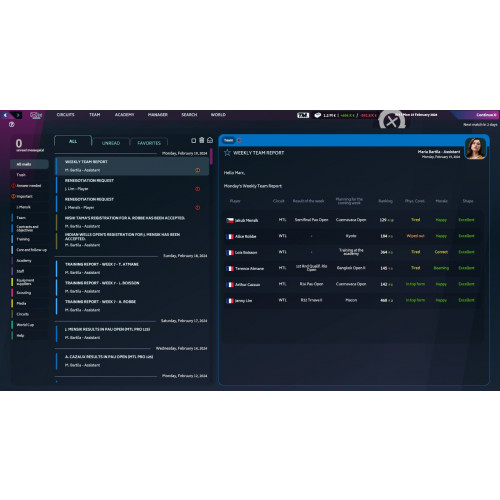Open the help question mark icon
Image resolution: width=500 pixels, height=500 pixels.
click(x=12, y=124)
